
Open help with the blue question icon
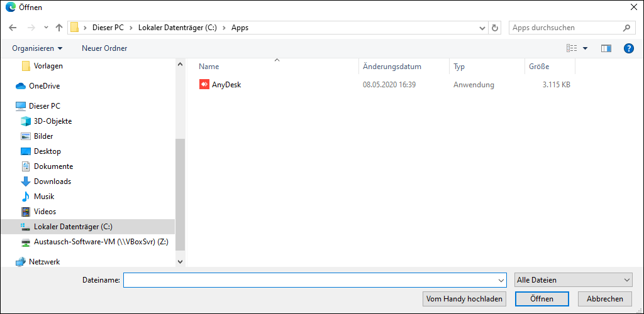click(628, 48)
